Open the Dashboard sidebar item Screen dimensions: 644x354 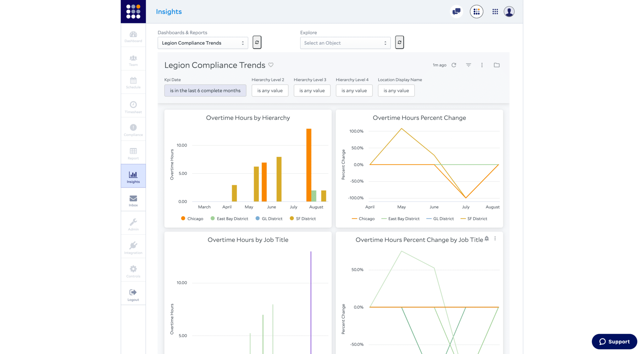[x=133, y=37]
